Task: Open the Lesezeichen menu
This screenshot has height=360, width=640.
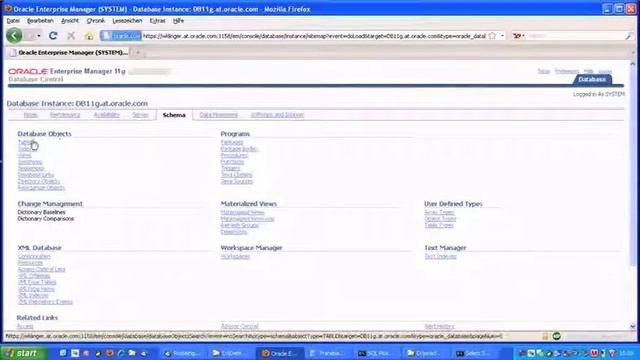Action: [x=127, y=20]
